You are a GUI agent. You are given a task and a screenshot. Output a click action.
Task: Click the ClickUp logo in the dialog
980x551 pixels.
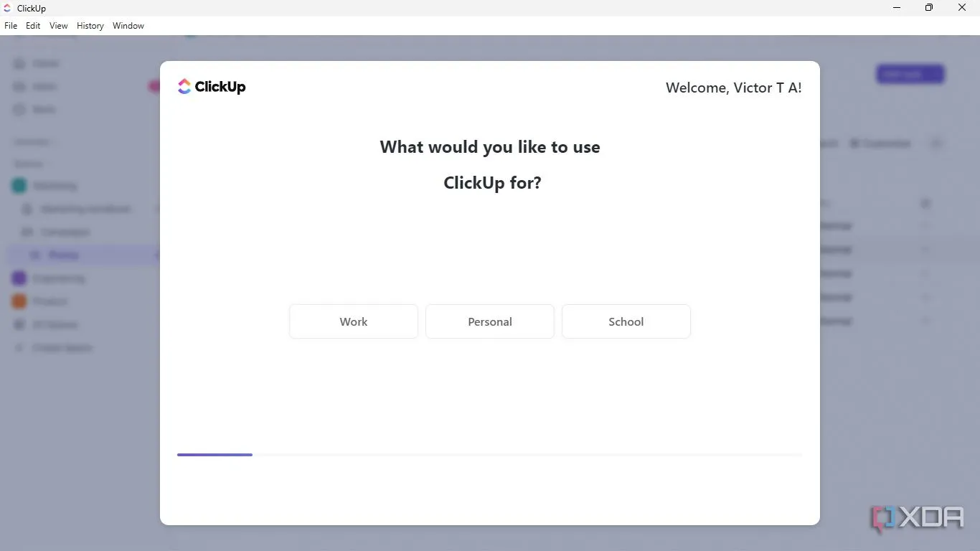point(212,87)
